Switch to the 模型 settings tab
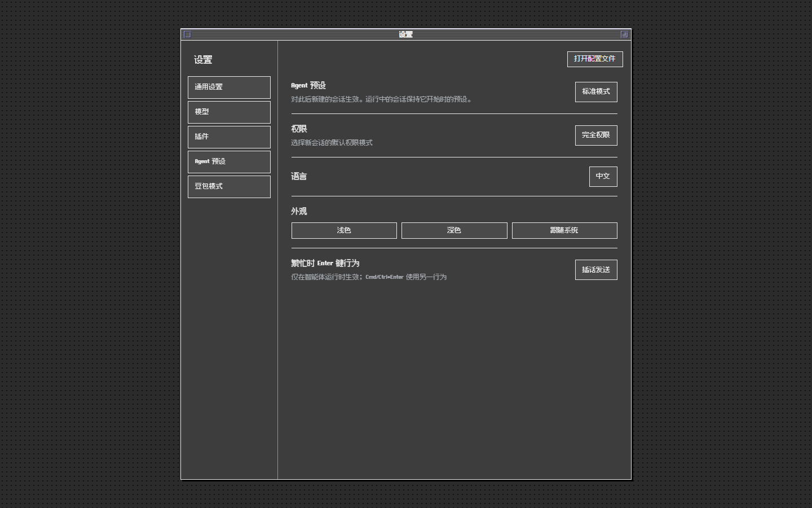 tap(229, 112)
